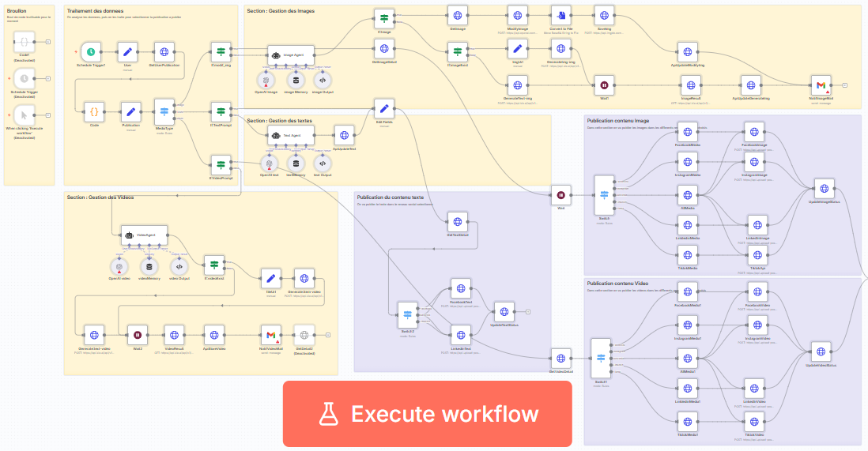
Task: Select the MediaType switch node
Action: tap(164, 111)
